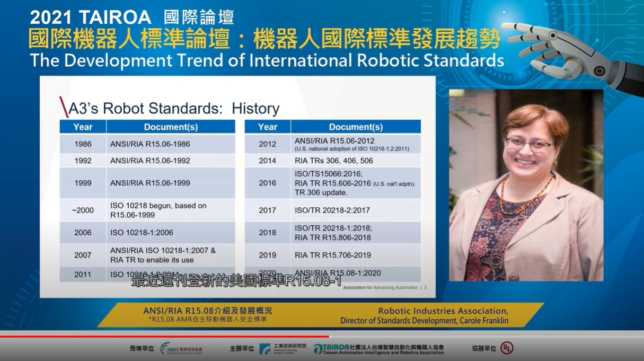Select the "1992" year cell
644x361 pixels.
click(83, 161)
